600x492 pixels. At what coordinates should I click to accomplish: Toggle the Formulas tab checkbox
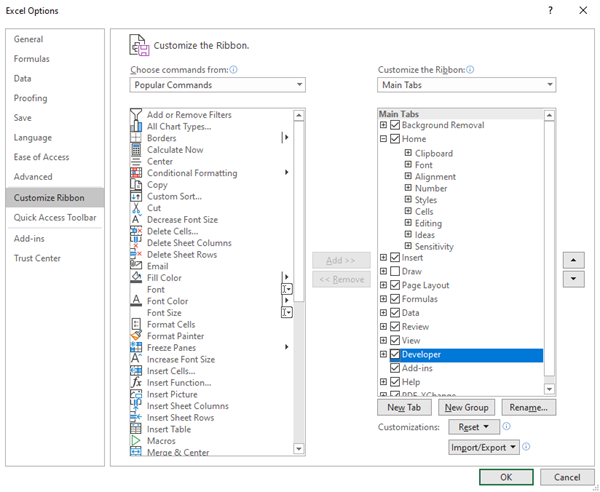click(395, 299)
